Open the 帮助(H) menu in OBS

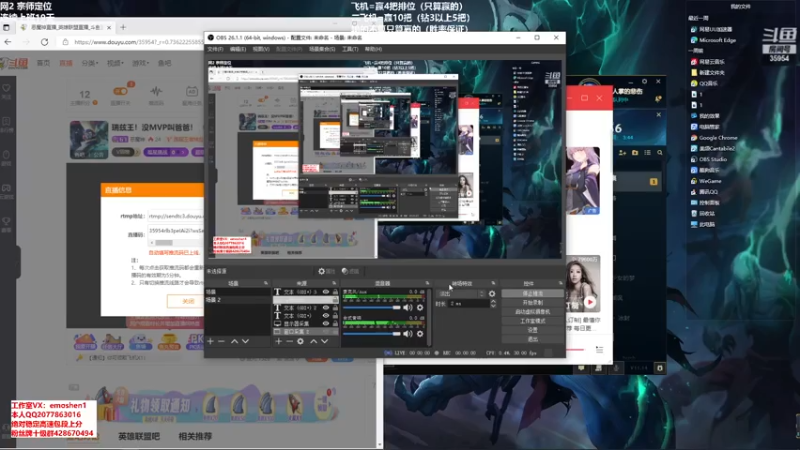[373, 49]
